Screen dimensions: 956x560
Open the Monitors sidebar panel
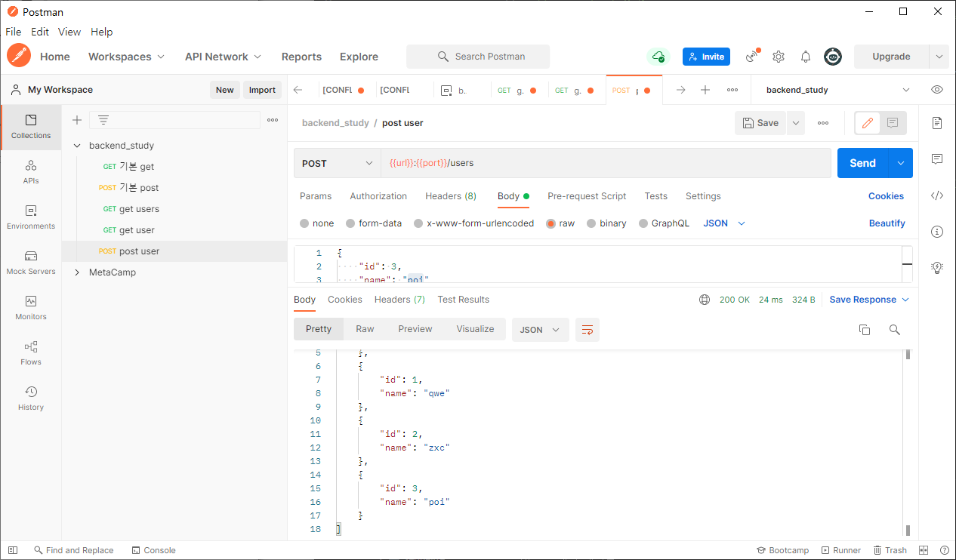pyautogui.click(x=31, y=308)
